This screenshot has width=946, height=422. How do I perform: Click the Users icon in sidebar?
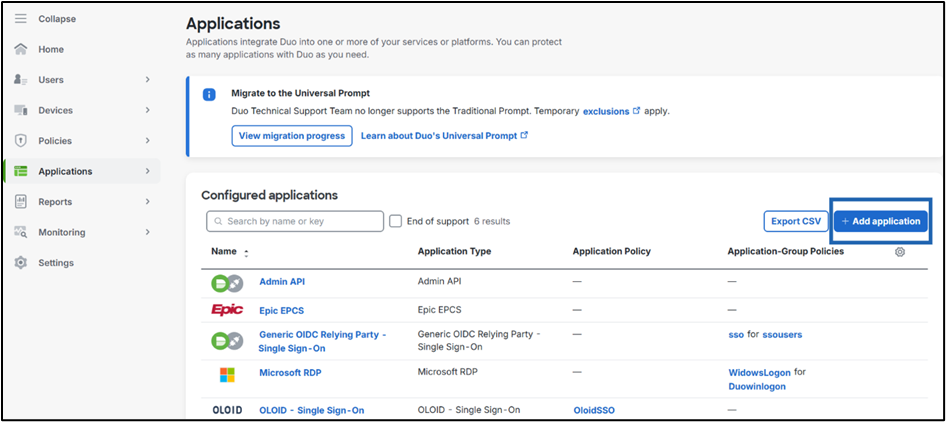[x=21, y=80]
